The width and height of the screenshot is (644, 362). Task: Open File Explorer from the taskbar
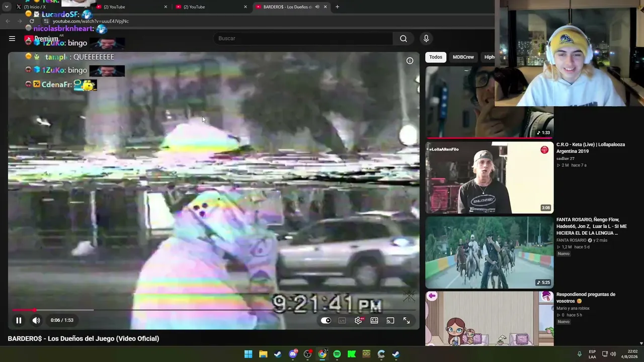pyautogui.click(x=263, y=354)
